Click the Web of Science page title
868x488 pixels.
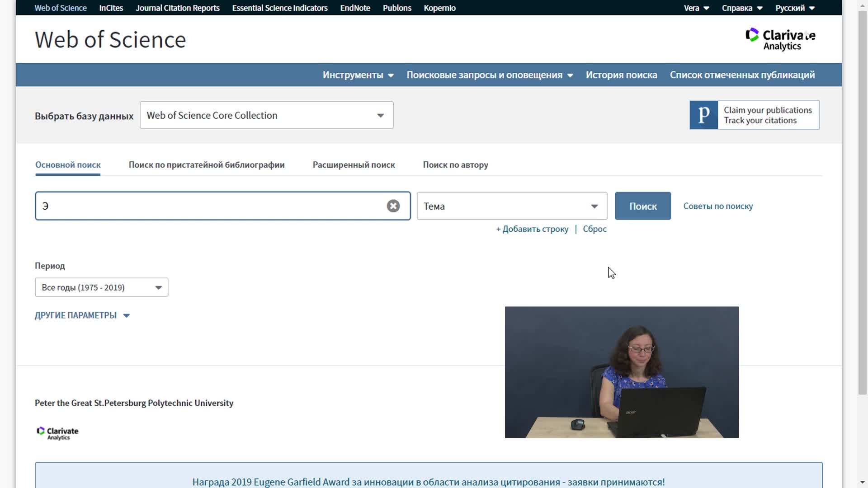point(110,40)
